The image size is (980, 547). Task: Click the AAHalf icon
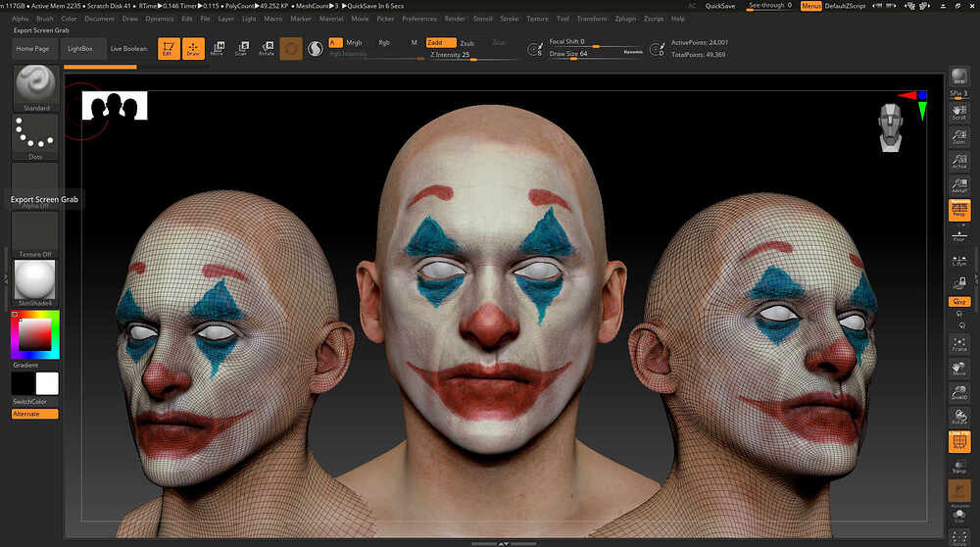[958, 185]
